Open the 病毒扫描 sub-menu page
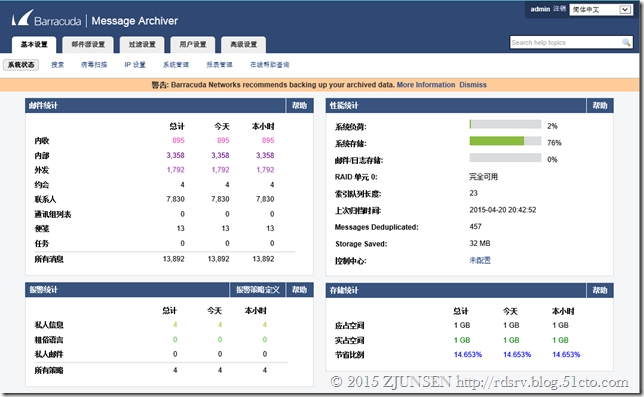644x397 pixels. pos(94,65)
